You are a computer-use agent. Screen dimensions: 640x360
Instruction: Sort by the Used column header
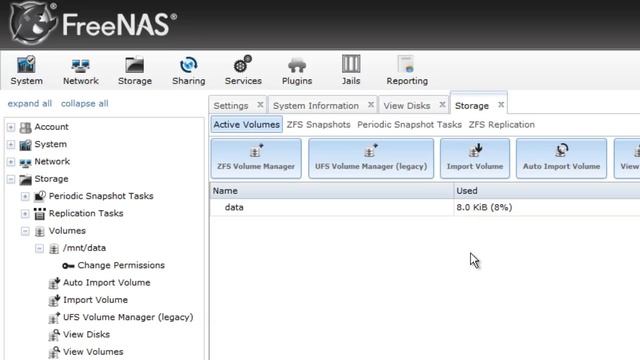pyautogui.click(x=547, y=191)
